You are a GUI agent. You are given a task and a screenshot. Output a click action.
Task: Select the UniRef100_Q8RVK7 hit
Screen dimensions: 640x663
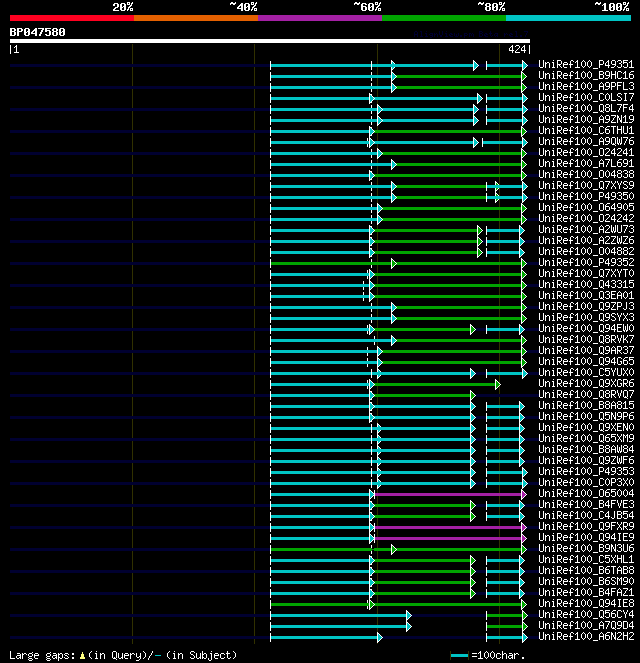[586, 339]
